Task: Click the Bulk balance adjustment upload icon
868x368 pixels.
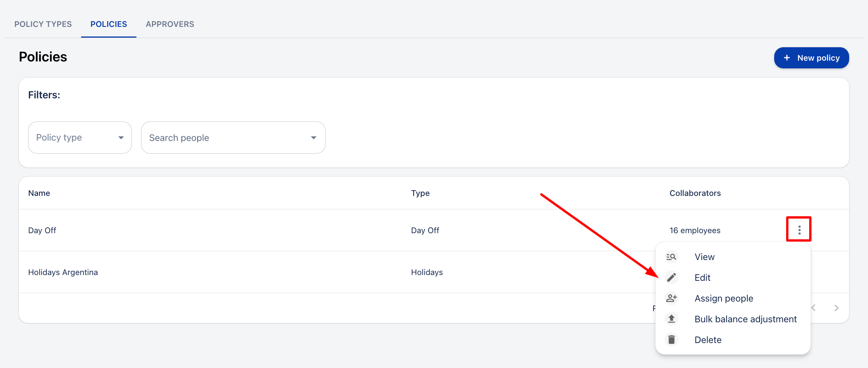Action: click(671, 319)
